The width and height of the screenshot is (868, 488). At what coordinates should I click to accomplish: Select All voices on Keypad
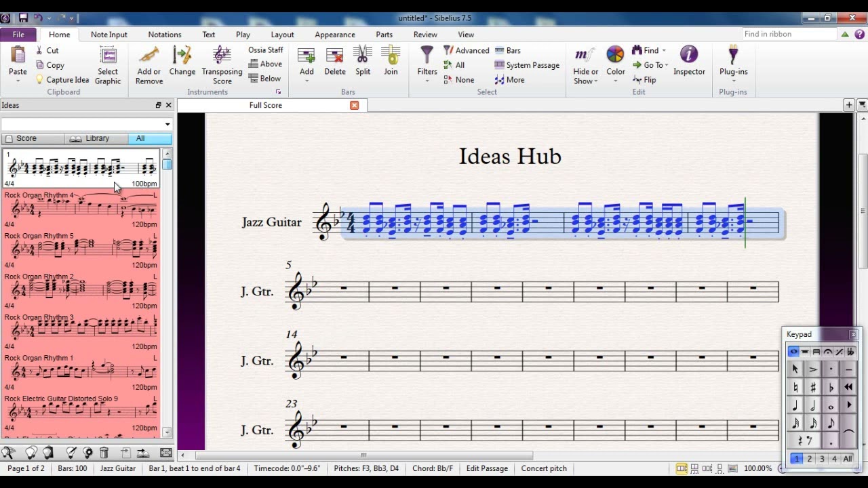coord(848,459)
